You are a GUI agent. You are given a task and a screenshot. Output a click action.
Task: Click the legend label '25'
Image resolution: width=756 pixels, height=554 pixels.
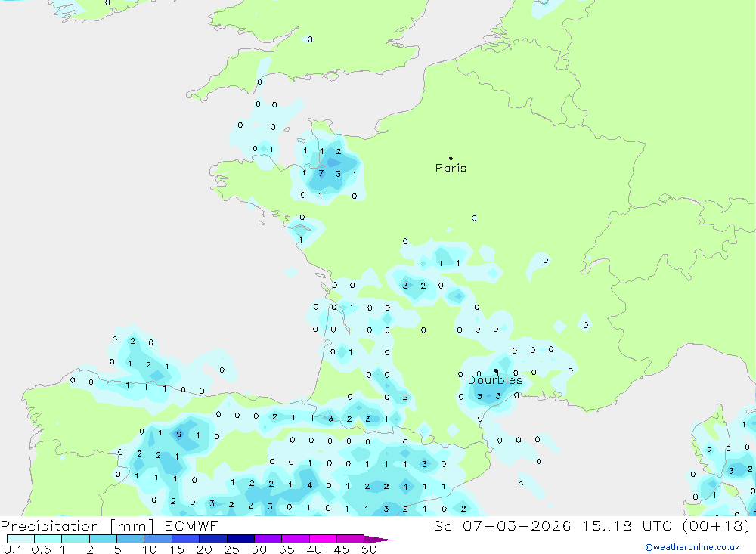(231, 549)
